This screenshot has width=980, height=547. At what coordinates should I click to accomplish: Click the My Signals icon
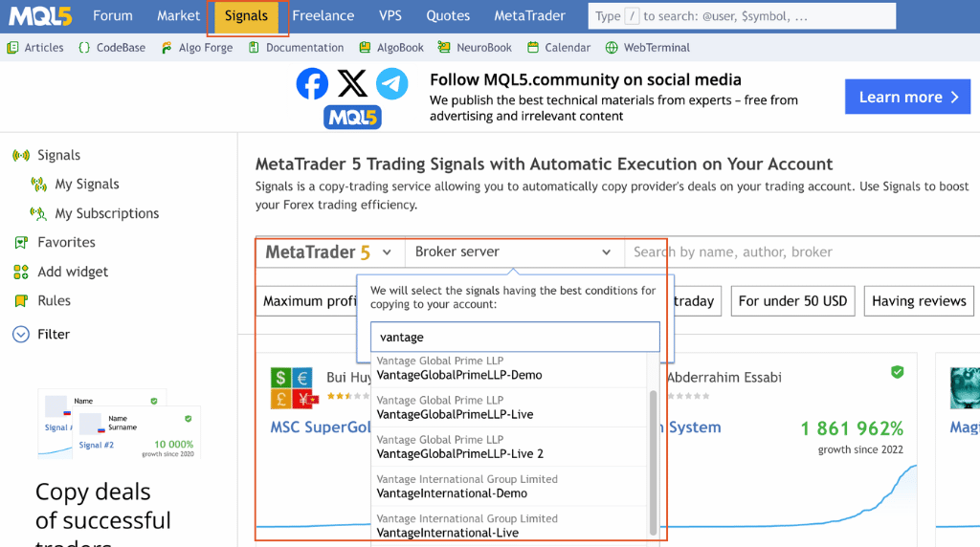click(x=38, y=185)
